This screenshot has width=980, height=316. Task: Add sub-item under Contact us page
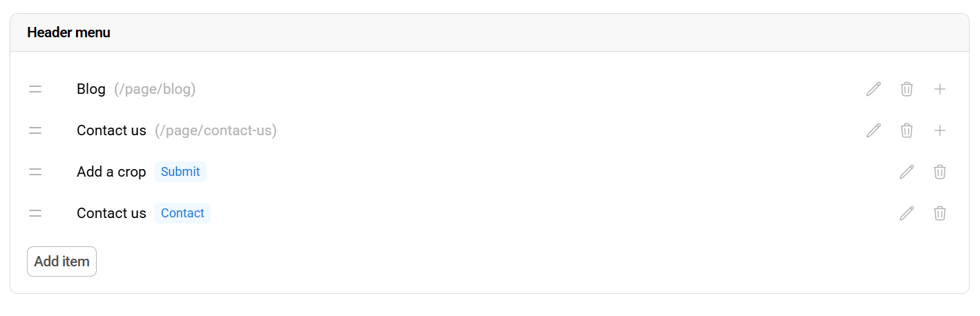[x=940, y=130]
